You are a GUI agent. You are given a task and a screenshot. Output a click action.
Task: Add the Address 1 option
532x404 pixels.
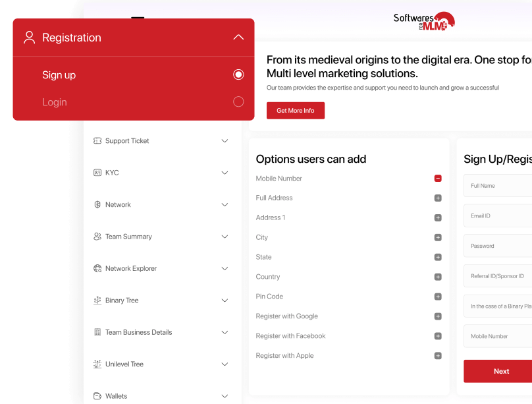[438, 217]
